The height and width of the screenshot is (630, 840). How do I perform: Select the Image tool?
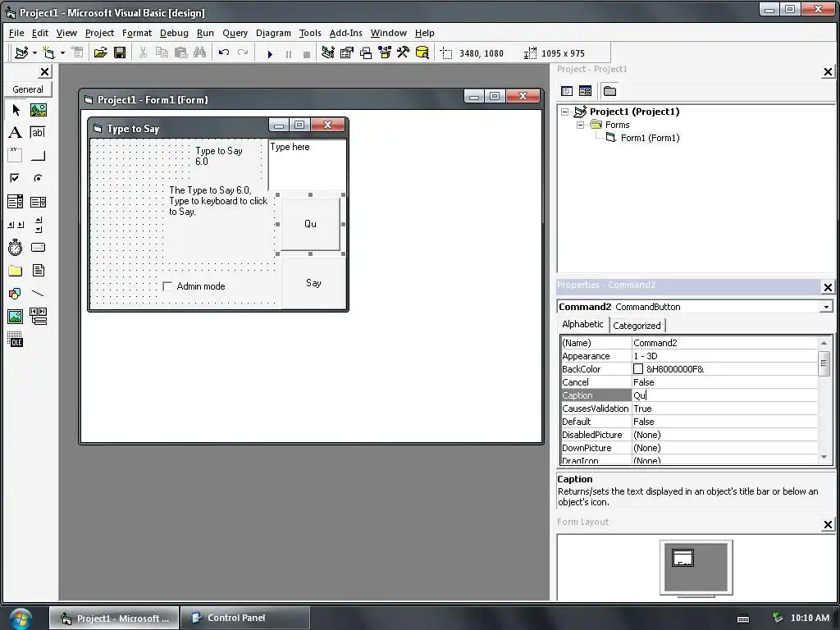tap(16, 316)
